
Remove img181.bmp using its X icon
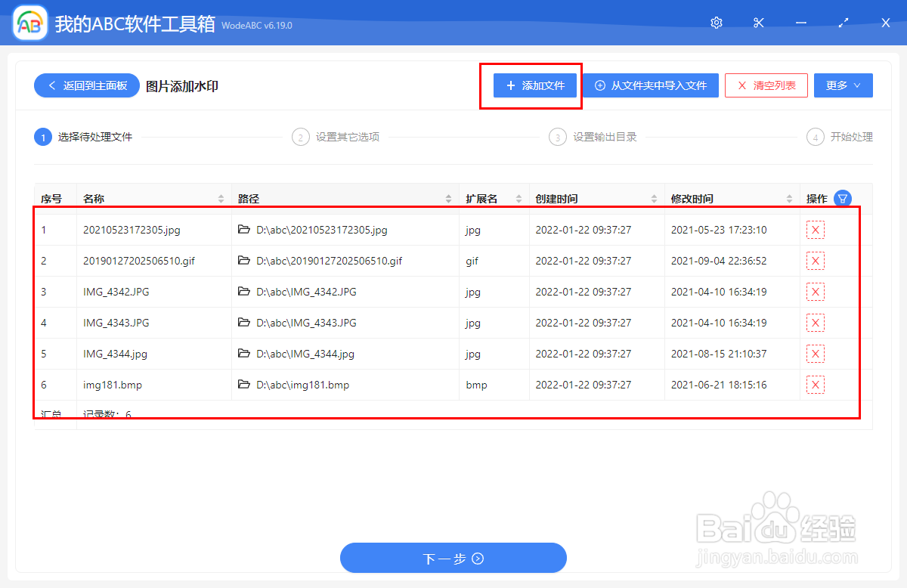coord(816,385)
